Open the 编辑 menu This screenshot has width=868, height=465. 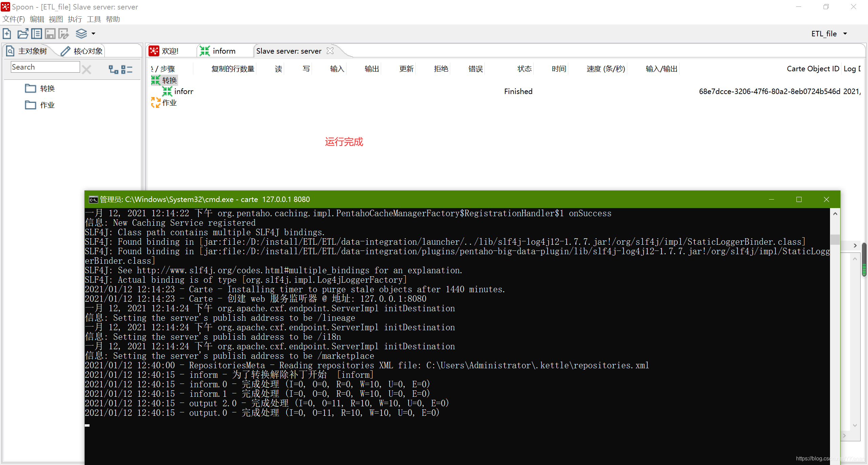[x=37, y=19]
